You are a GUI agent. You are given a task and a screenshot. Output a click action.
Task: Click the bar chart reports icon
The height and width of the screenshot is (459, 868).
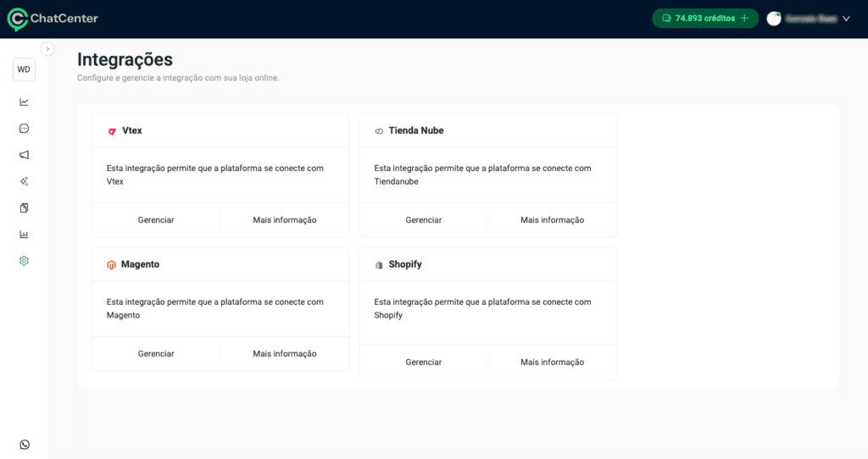tap(24, 235)
